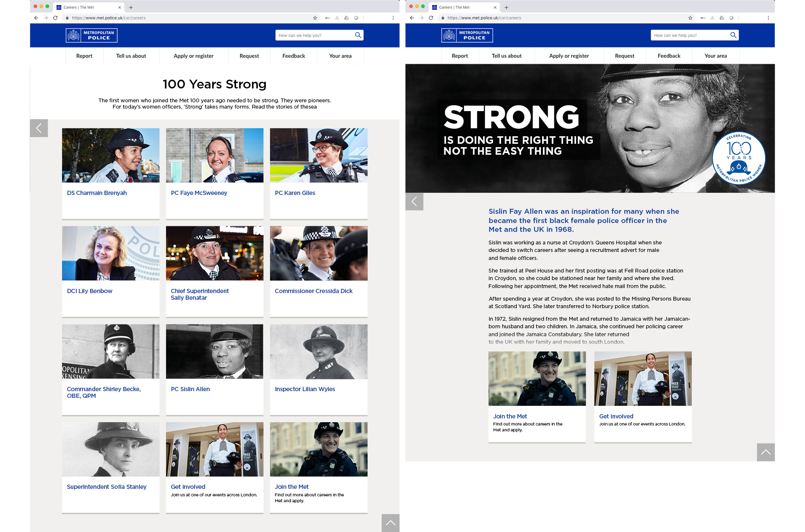Click the scroll-to-top arrow in right window
This screenshot has width=805, height=532.
[x=766, y=452]
